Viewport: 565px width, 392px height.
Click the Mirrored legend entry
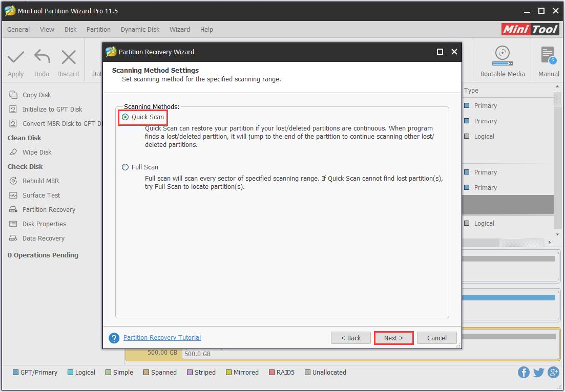[x=242, y=372]
